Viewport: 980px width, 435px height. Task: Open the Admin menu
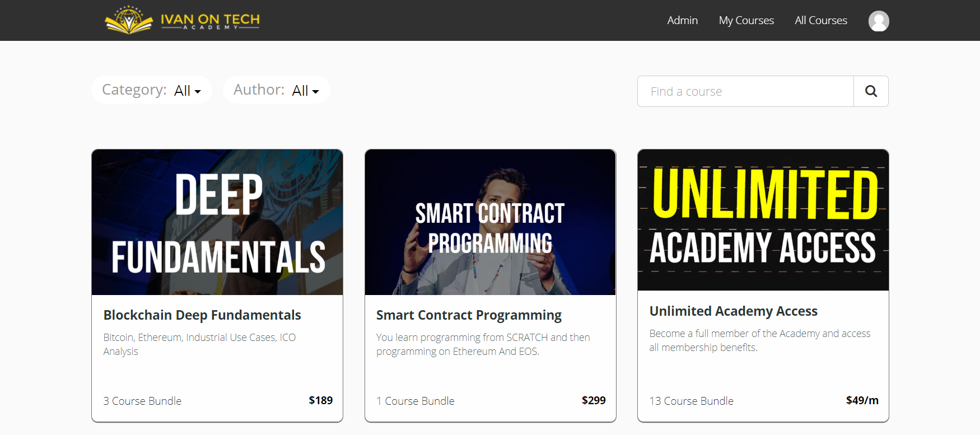tap(682, 20)
